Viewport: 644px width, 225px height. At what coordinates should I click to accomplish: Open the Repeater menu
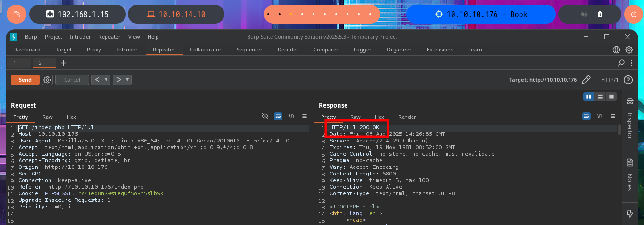coord(109,37)
